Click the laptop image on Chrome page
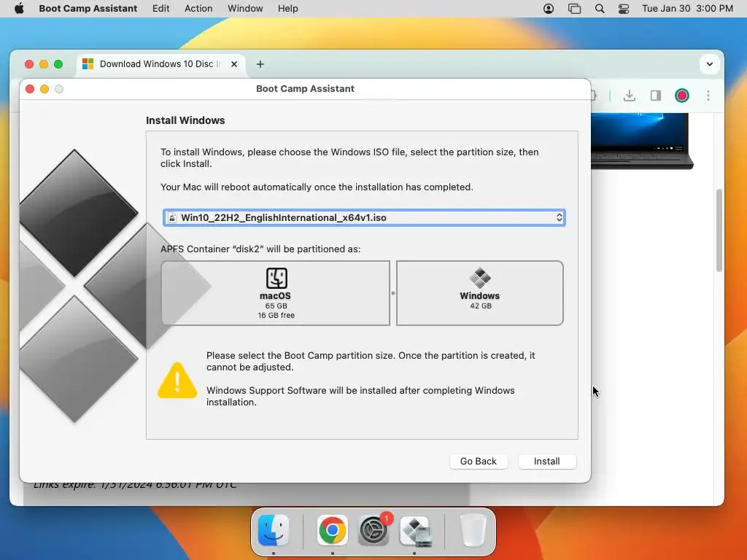This screenshot has width=747, height=560. [x=642, y=141]
